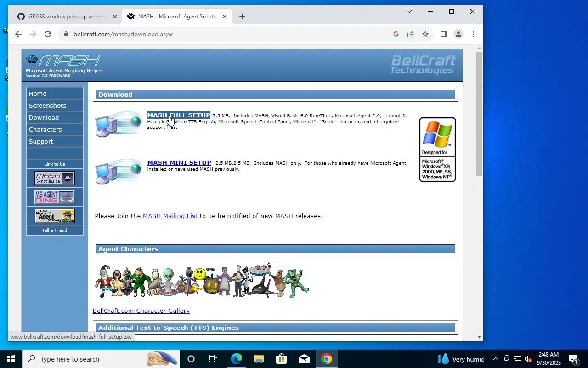The width and height of the screenshot is (588, 368).
Task: Open Windows Start menu
Action: click(x=11, y=359)
